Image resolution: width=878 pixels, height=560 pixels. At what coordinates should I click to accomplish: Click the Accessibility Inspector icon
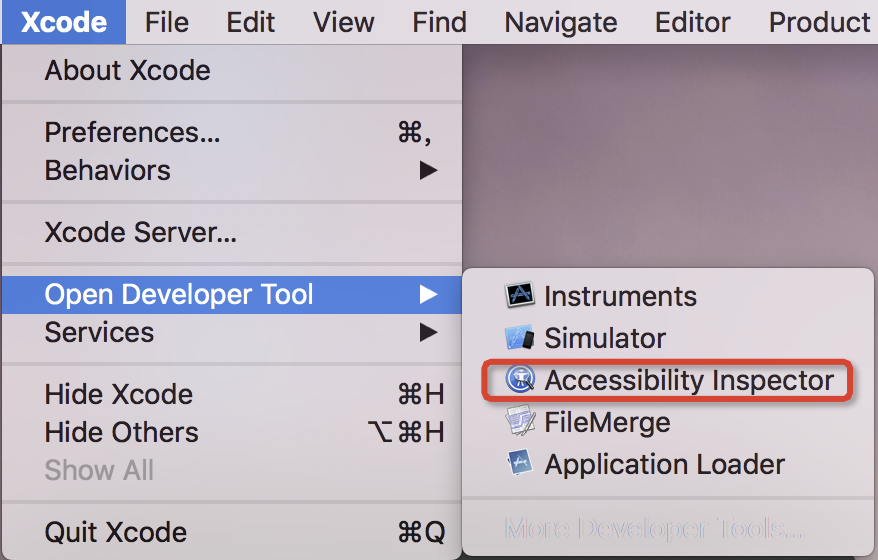click(520, 380)
